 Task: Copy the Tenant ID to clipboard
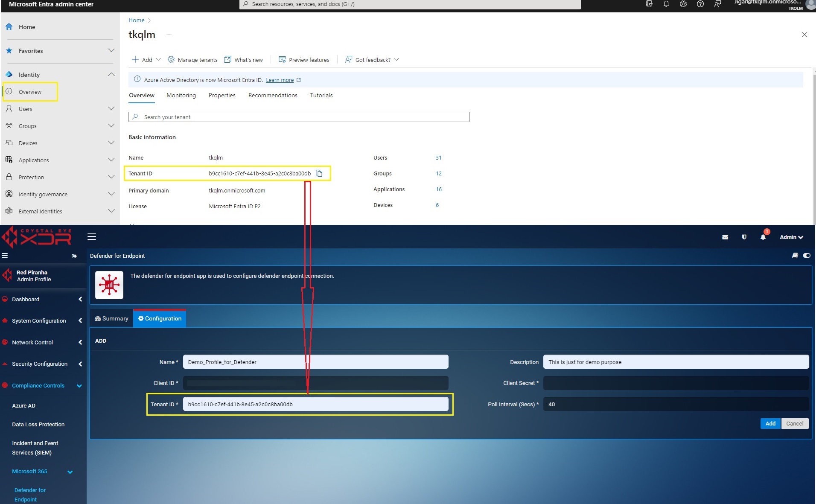[319, 173]
